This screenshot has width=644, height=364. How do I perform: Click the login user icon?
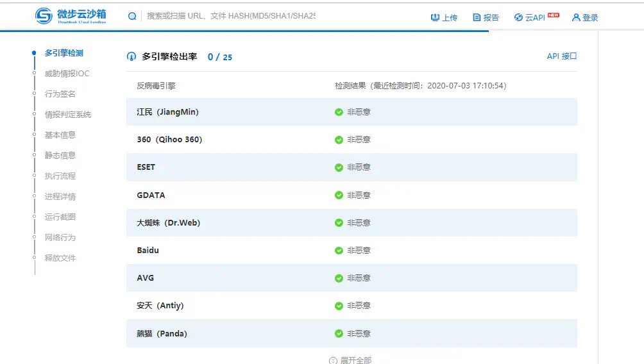pyautogui.click(x=576, y=17)
